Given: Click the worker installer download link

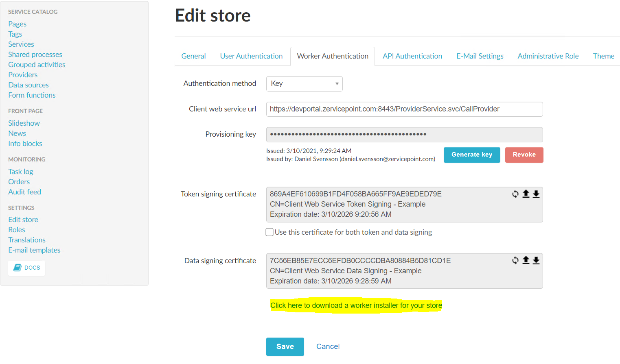Looking at the screenshot, I should click(356, 305).
